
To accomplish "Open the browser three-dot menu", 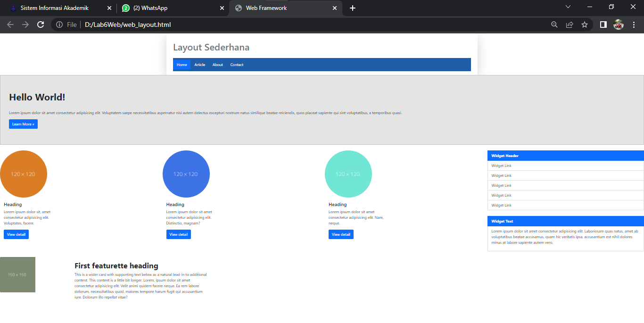I will pyautogui.click(x=634, y=24).
